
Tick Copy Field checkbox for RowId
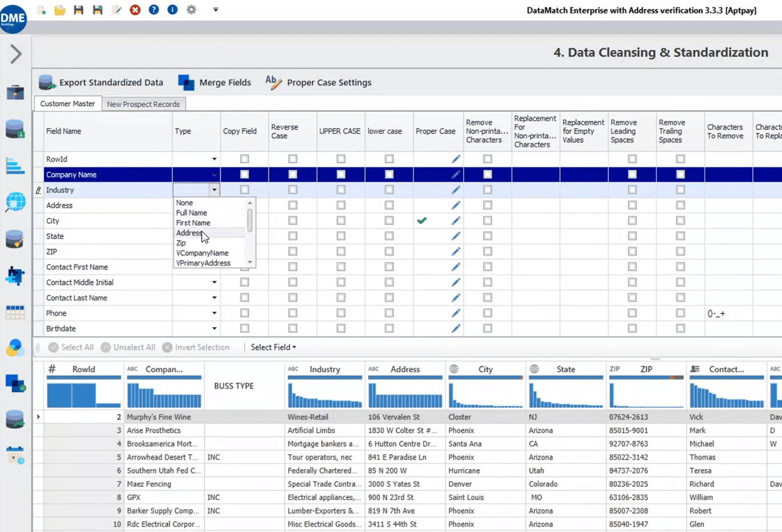pos(244,159)
